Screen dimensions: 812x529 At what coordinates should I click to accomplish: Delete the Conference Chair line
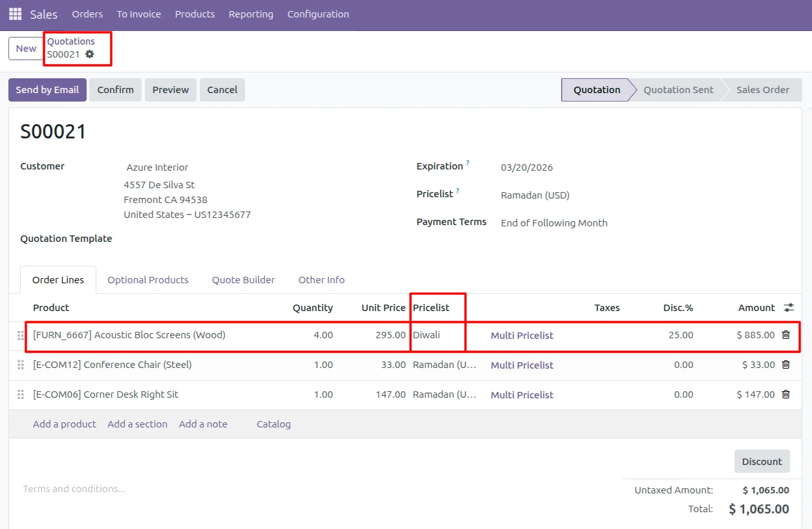(785, 365)
